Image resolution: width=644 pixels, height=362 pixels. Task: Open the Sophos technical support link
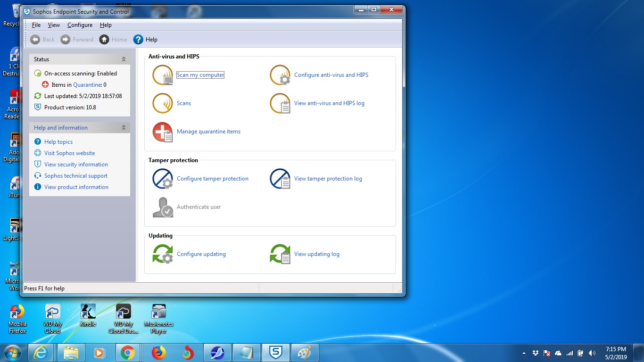pos(76,176)
